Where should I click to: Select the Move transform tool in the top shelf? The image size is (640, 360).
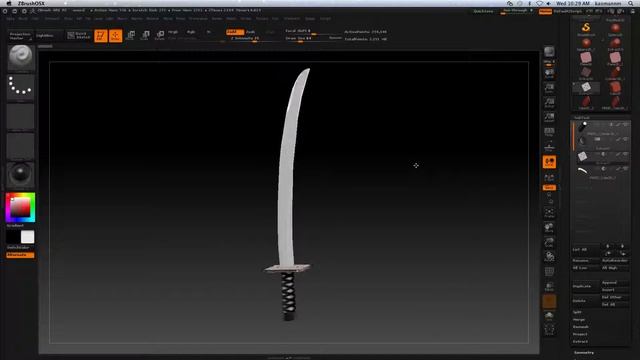(x=131, y=36)
